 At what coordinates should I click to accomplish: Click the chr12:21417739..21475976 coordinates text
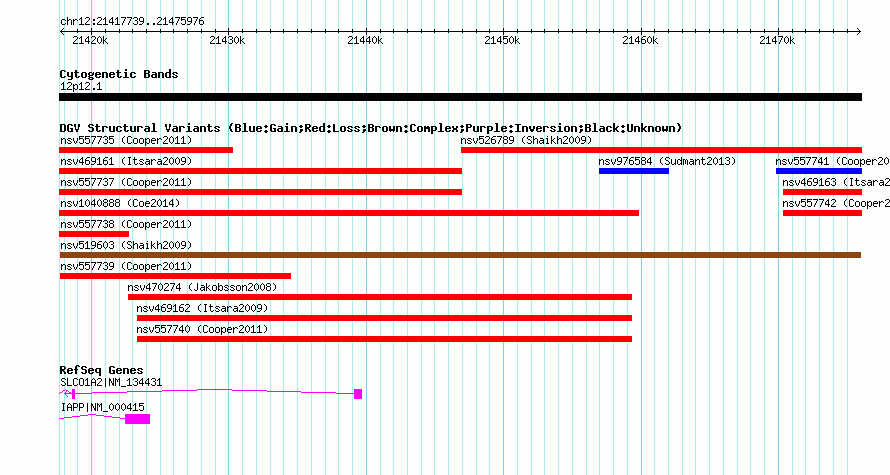[132, 22]
